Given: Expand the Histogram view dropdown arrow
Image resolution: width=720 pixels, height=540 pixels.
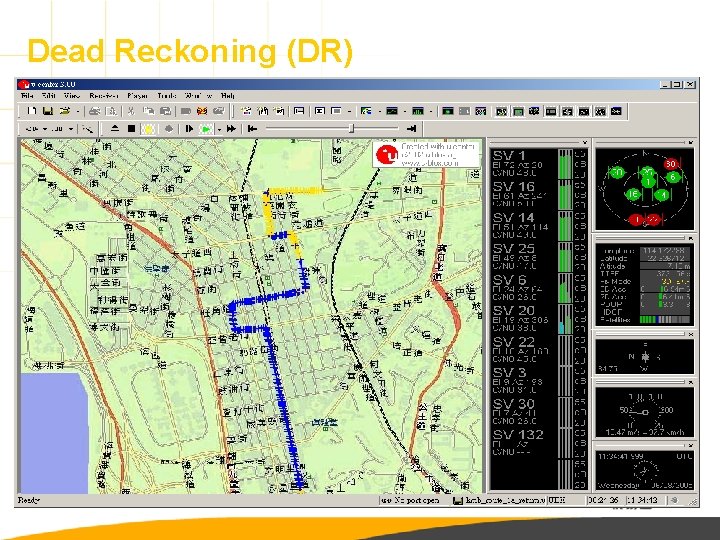Looking at the screenshot, I should [431, 111].
